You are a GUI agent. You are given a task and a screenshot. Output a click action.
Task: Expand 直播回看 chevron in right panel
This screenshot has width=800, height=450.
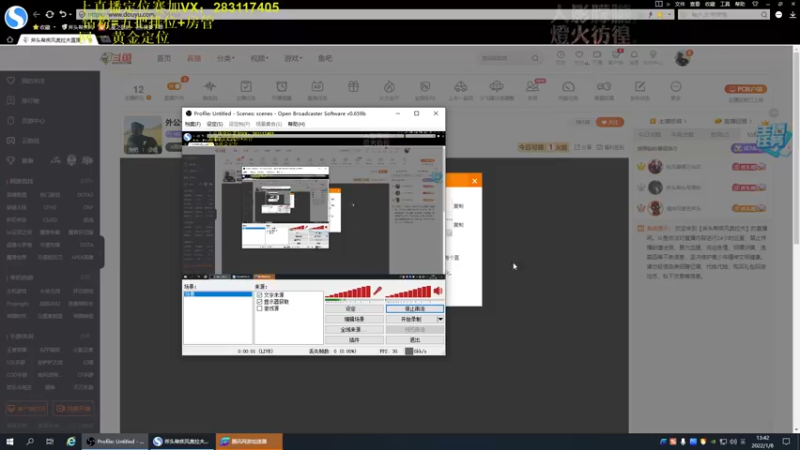(750, 121)
